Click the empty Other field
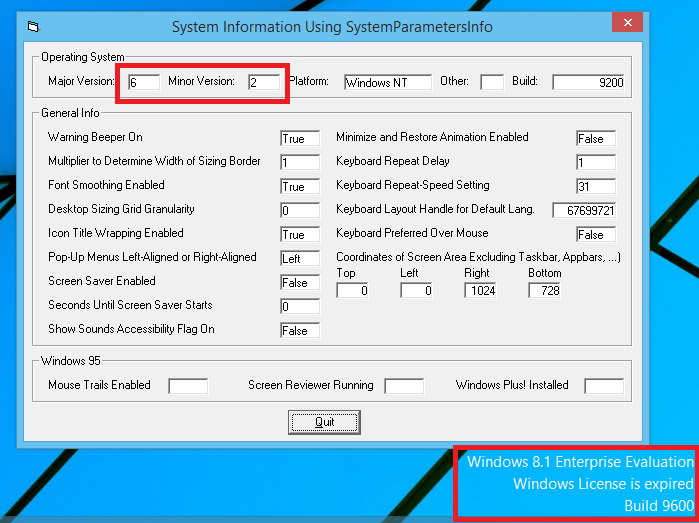This screenshot has height=523, width=699. click(492, 82)
